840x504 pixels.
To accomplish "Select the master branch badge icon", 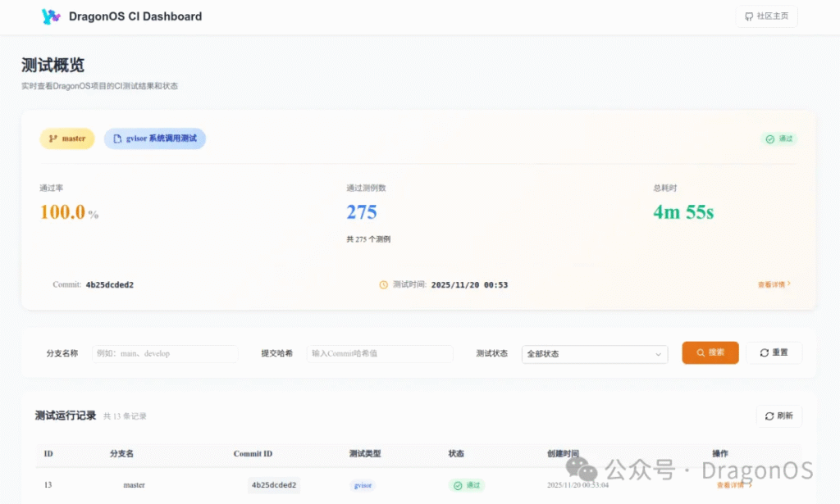I will pos(53,138).
